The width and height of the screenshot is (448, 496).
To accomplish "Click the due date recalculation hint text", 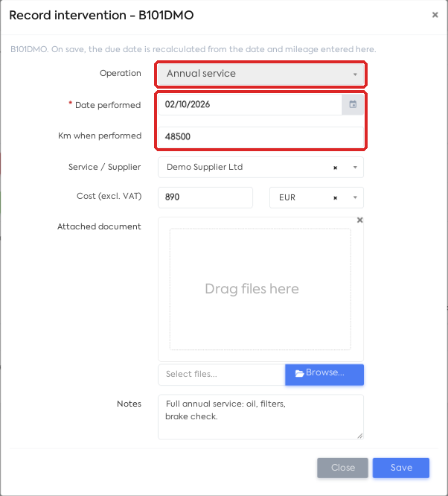I will [x=193, y=49].
